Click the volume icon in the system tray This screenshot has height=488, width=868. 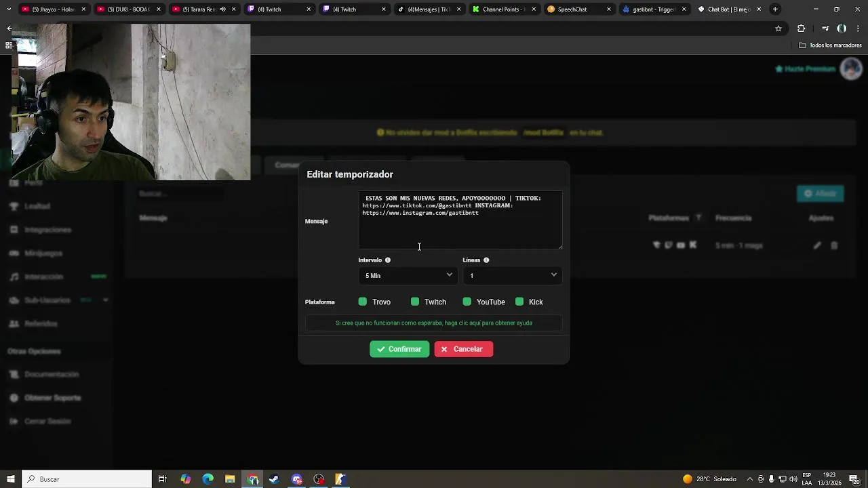(793, 479)
